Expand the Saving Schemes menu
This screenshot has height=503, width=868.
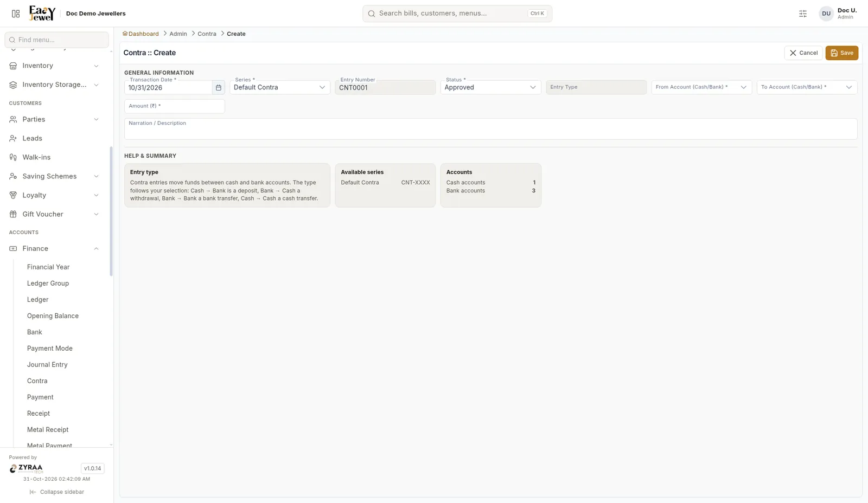pos(96,176)
